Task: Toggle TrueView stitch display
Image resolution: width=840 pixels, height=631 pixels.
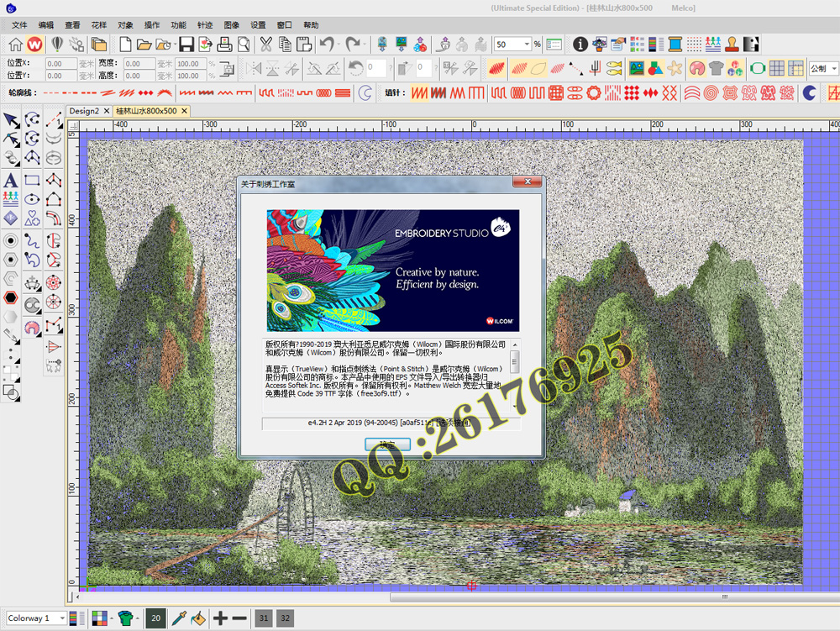Action: click(x=496, y=69)
